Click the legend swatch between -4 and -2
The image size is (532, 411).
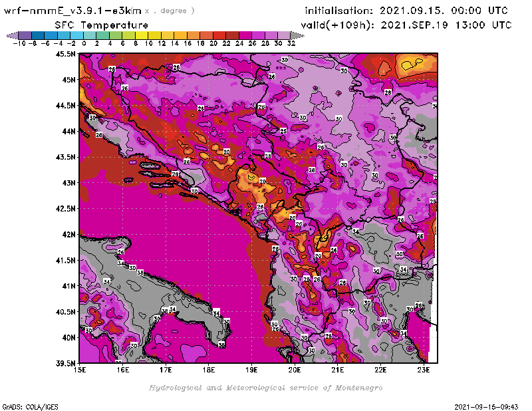pyautogui.click(x=64, y=35)
